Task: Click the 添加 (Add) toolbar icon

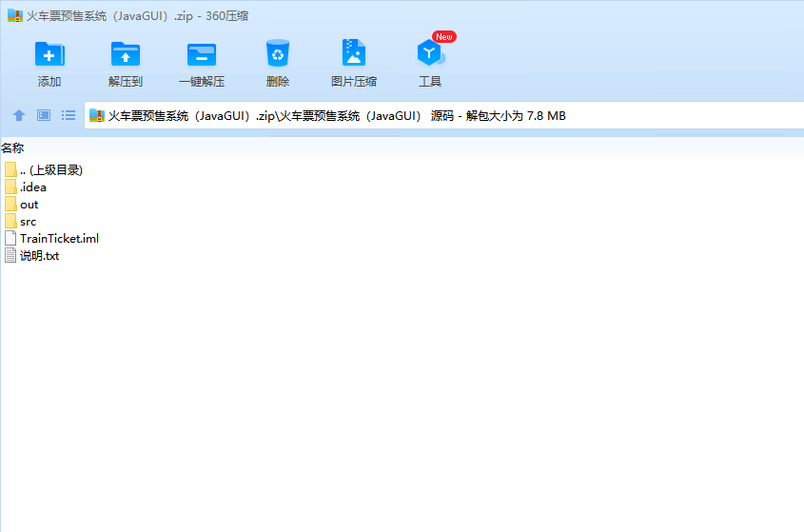Action: tap(49, 63)
